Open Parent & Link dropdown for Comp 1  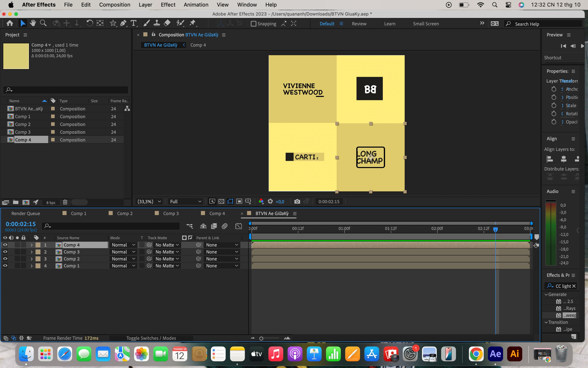point(222,266)
